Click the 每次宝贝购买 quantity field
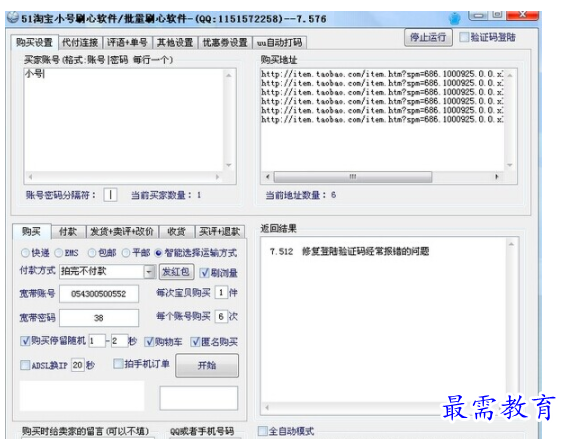 tap(221, 293)
